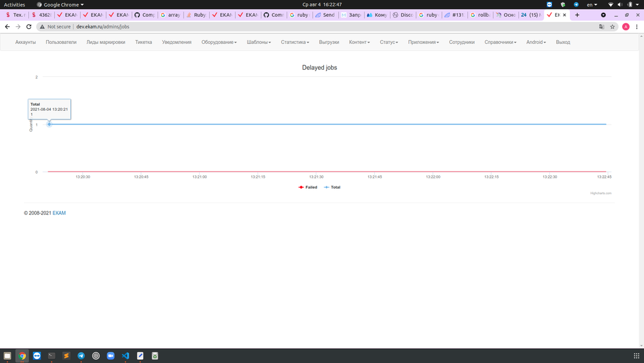Open the Terminal from the dock
Screen dimensions: 644x363
(x=52, y=355)
